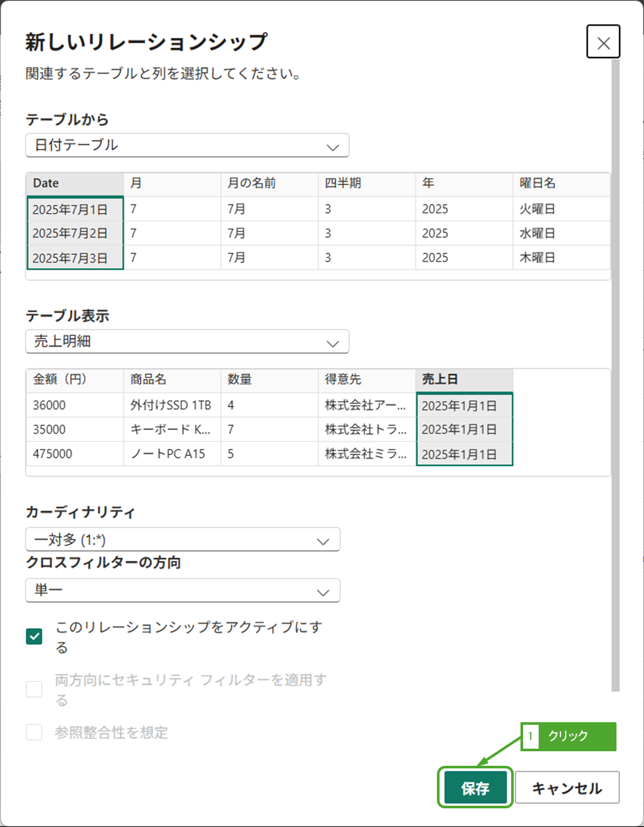Image resolution: width=644 pixels, height=827 pixels.
Task: Expand the クロスフィルターの方向 dropdown
Action: 183,590
